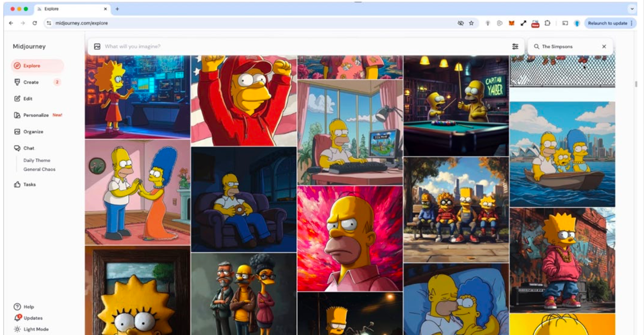644x335 pixels.
Task: Click the site info icon in address bar
Action: (49, 23)
